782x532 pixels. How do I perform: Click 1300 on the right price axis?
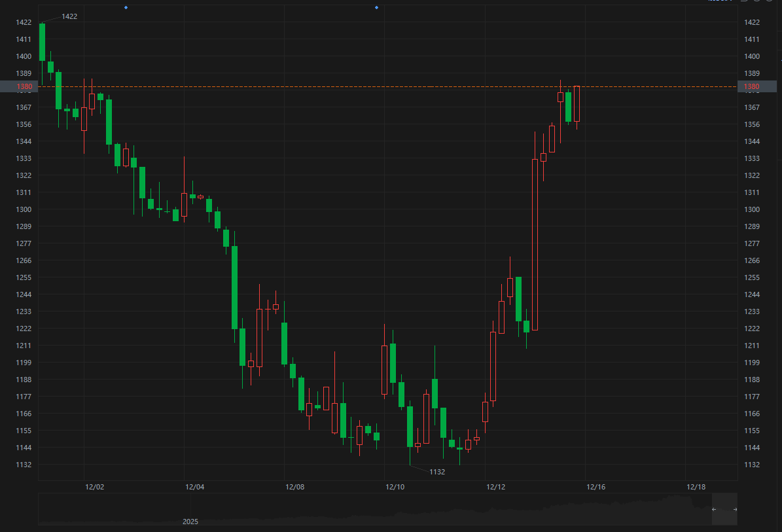pos(752,209)
